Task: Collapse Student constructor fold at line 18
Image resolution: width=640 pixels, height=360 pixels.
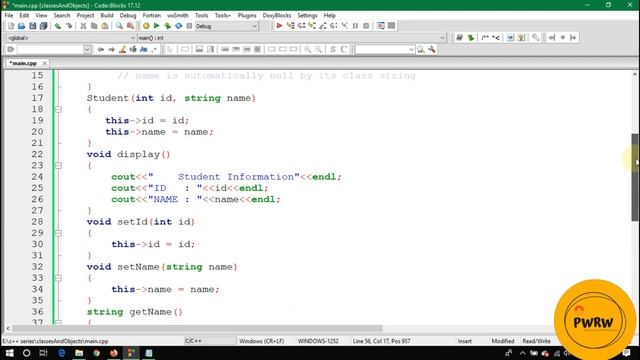Action: pyautogui.click(x=58, y=109)
